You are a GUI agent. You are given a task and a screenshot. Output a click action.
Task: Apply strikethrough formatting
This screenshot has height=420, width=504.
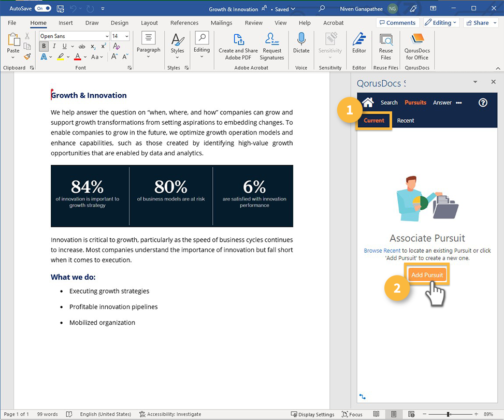(82, 47)
